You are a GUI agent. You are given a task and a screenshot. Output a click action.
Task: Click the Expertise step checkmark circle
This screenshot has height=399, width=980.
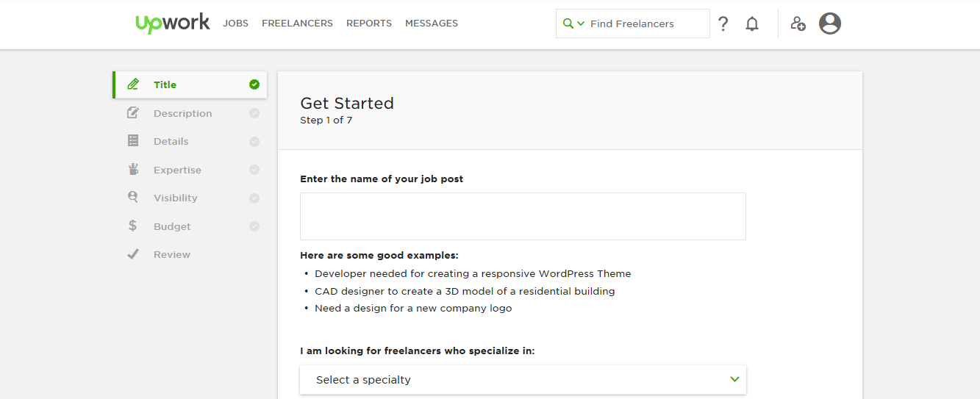254,170
